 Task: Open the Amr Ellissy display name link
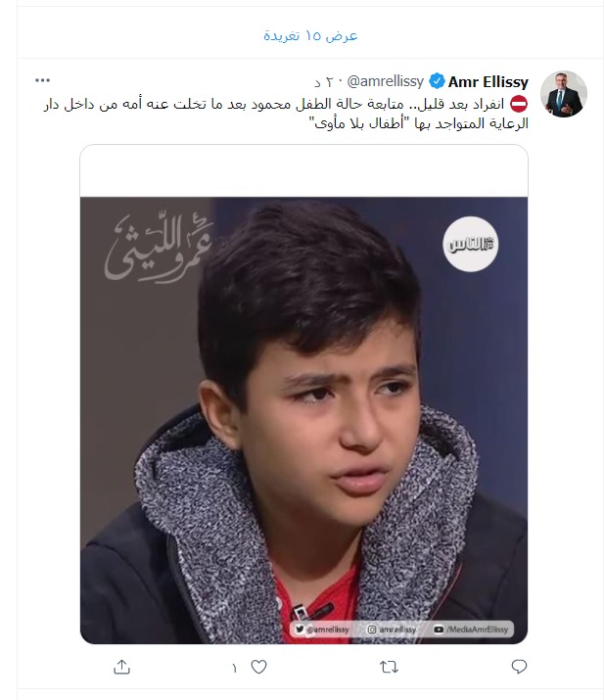(488, 81)
